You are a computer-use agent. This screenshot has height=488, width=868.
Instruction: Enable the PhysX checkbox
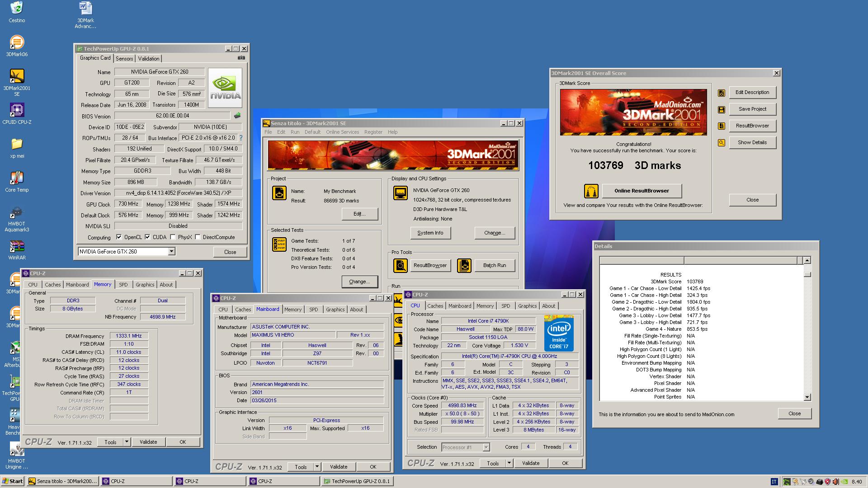click(x=173, y=237)
